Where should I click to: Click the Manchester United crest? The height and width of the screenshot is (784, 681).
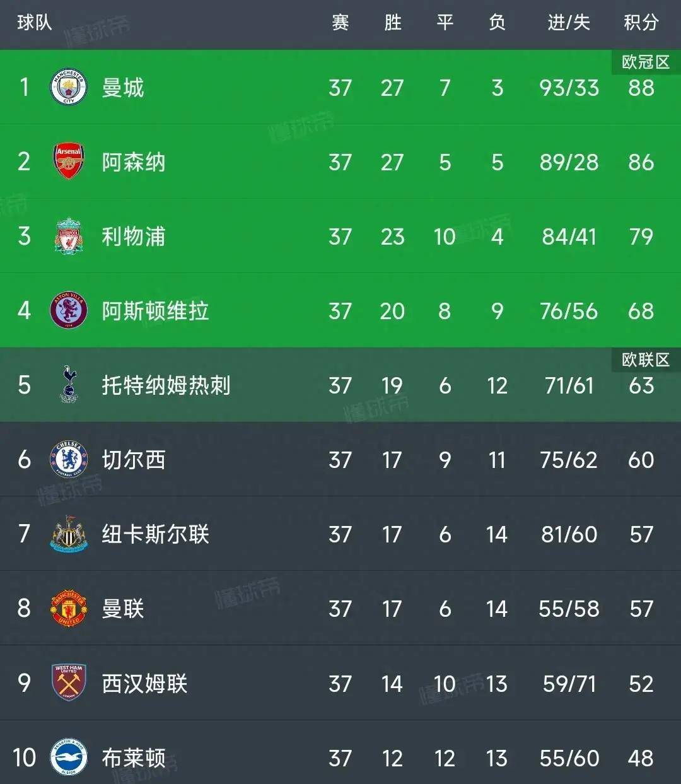point(68,609)
